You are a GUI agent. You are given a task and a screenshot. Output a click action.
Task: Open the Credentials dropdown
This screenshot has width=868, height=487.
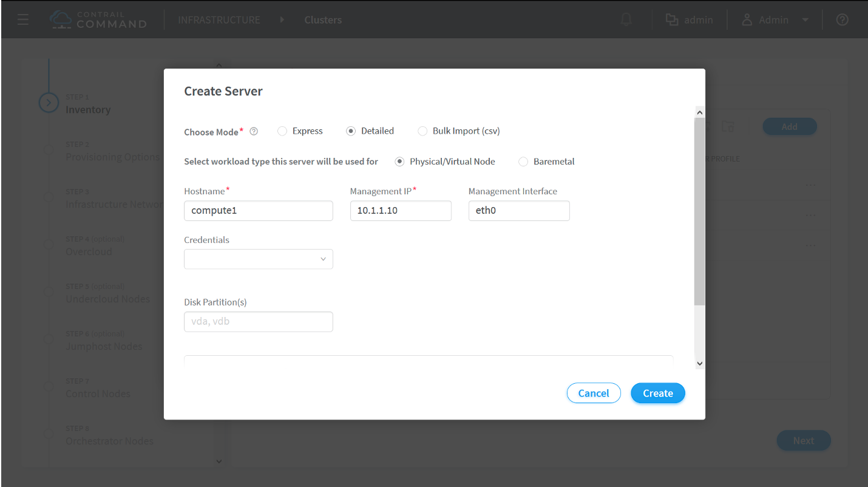pos(258,259)
